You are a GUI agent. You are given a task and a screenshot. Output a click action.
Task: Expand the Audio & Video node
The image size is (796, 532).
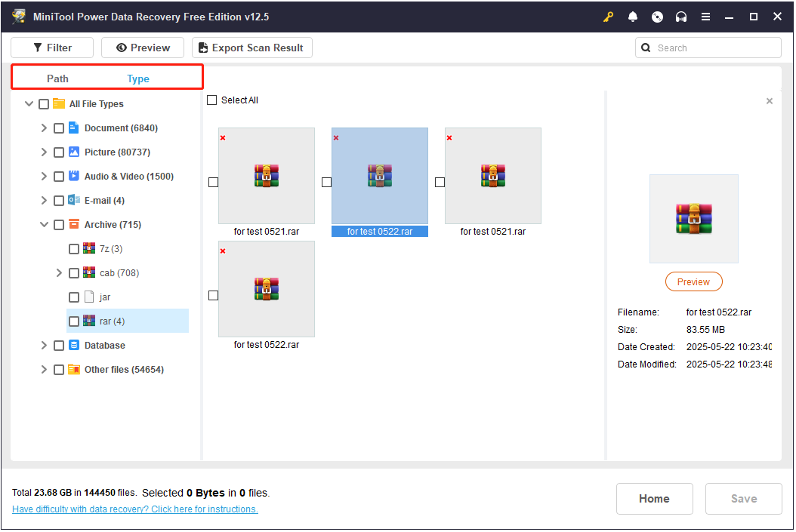[x=44, y=176]
